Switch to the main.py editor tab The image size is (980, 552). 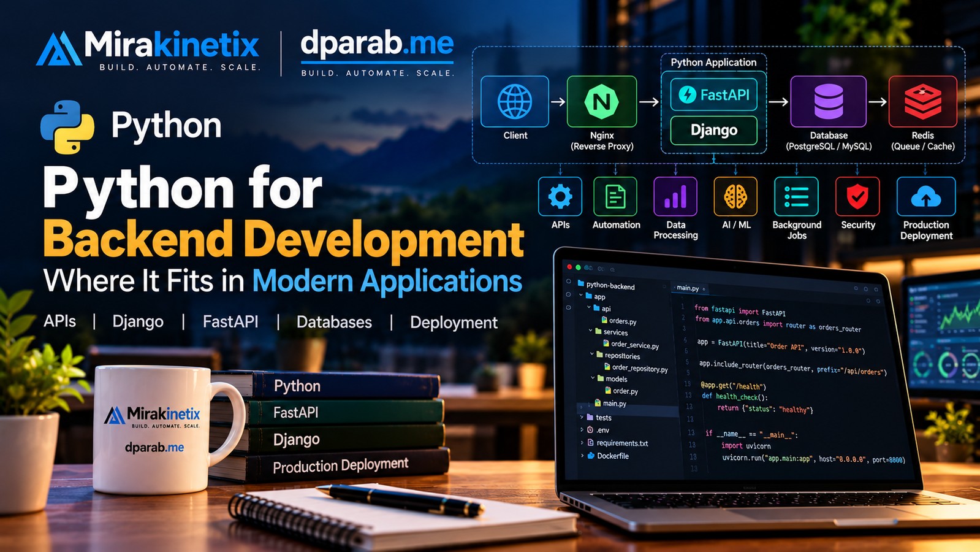(690, 288)
